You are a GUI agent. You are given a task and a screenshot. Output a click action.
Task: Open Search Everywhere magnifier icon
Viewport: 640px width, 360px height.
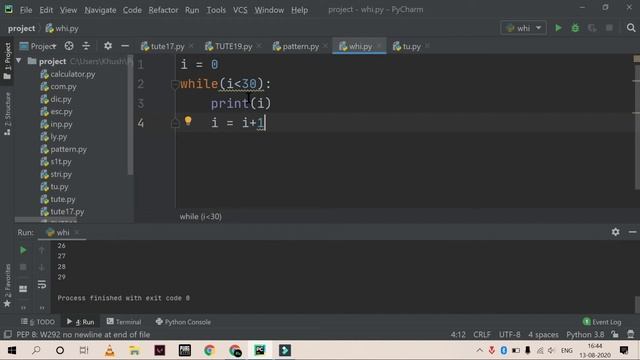[631, 28]
